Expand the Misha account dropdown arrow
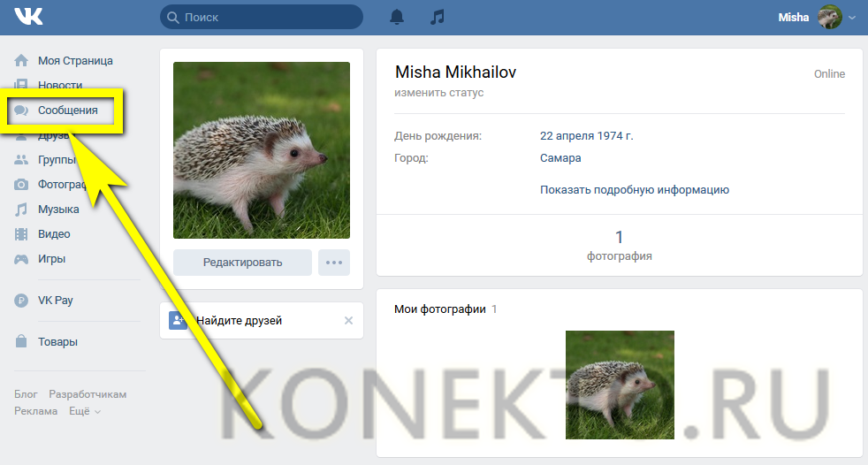 pyautogui.click(x=852, y=18)
